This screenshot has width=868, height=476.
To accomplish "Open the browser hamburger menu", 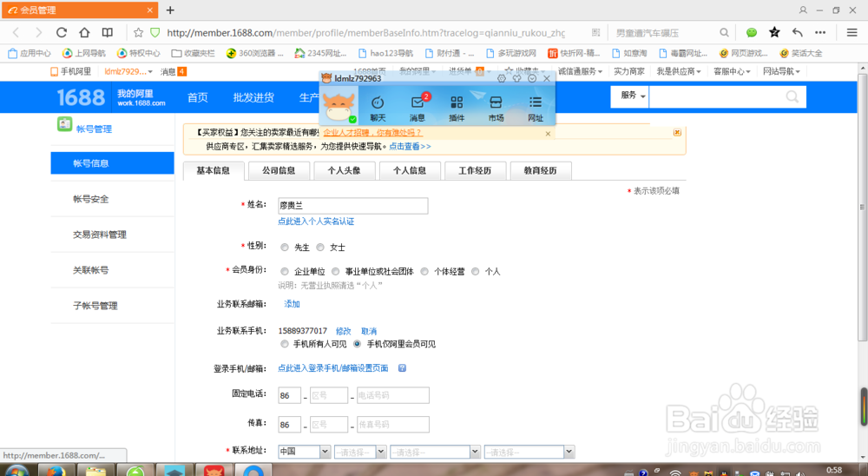I will [852, 33].
